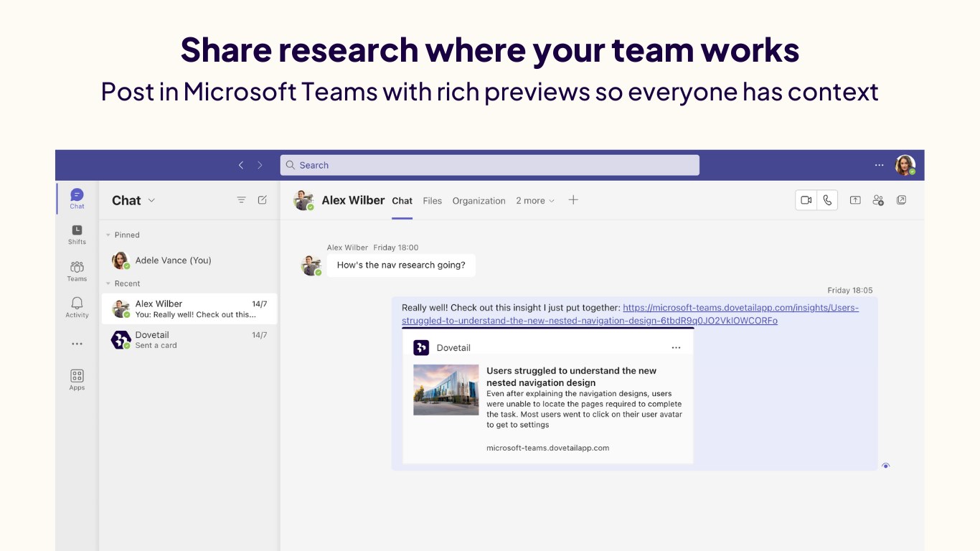Open the Activity bell icon
This screenshot has height=551, width=980.
click(x=77, y=307)
